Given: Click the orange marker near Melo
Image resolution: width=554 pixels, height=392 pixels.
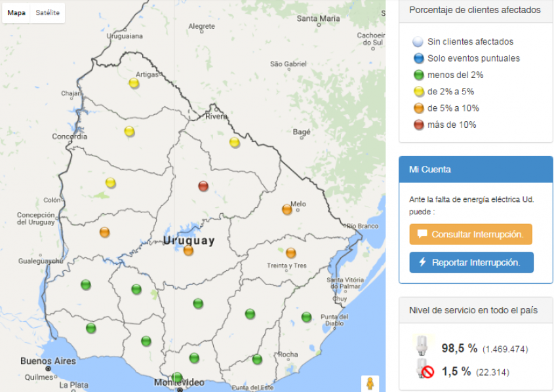Looking at the screenshot, I should coord(287,210).
